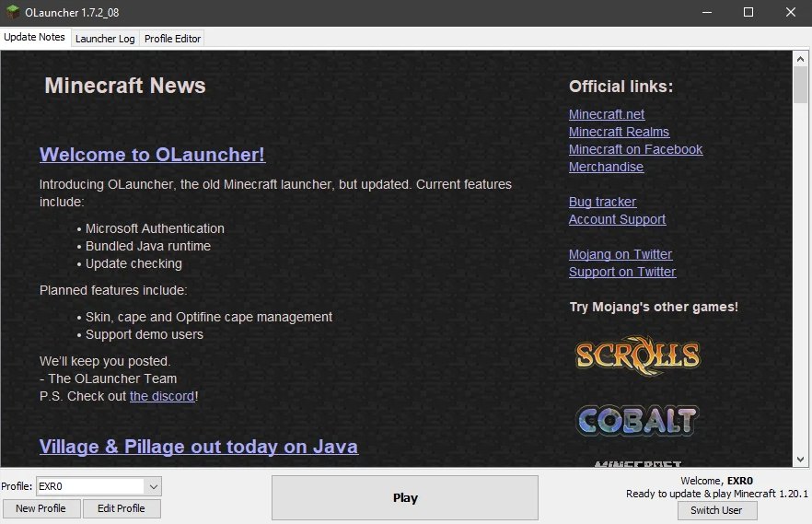Close the OLauncher window
The width and height of the screenshot is (812, 524).
[x=790, y=12]
